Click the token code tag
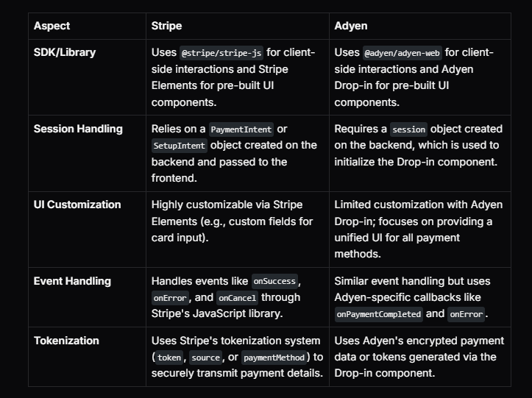This screenshot has height=398, width=532. [x=169, y=358]
